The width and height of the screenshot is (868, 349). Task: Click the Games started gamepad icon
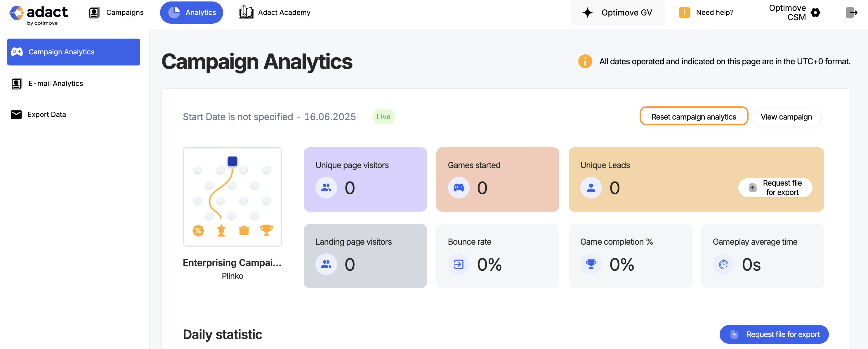pos(459,187)
